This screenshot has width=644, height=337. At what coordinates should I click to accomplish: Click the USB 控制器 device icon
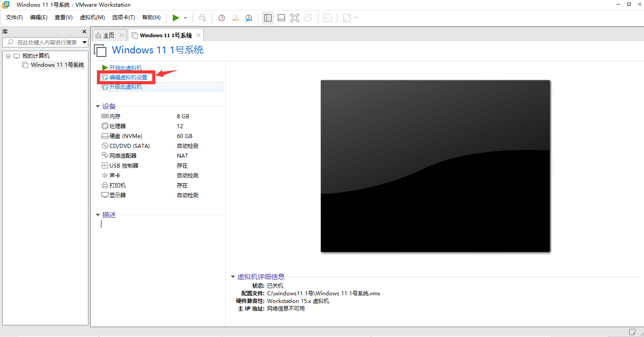pos(105,166)
